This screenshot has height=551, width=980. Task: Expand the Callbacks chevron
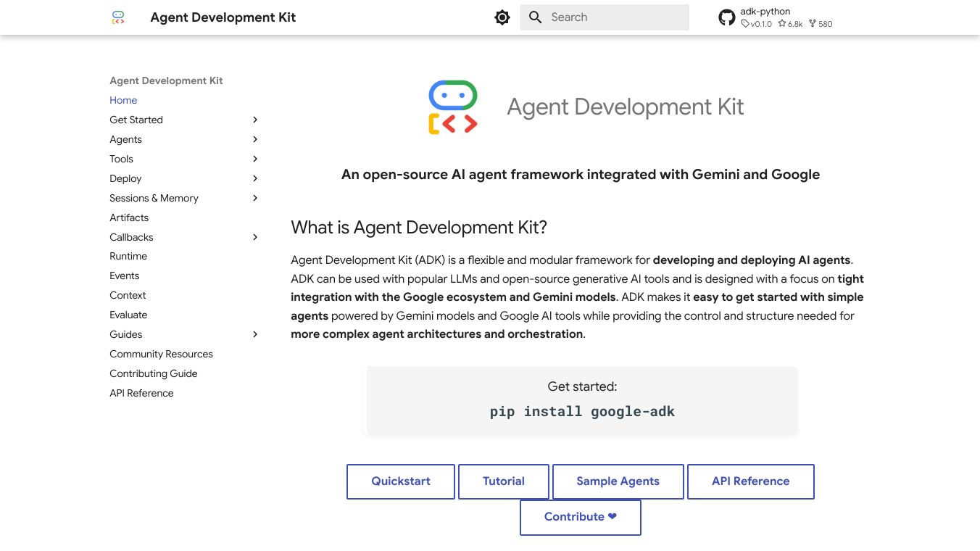[x=255, y=237]
